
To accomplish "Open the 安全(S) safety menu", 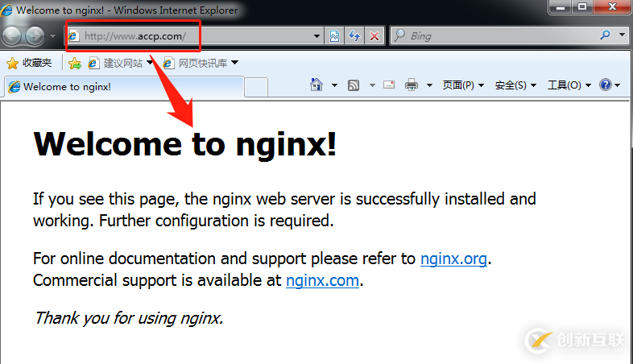I will point(515,85).
